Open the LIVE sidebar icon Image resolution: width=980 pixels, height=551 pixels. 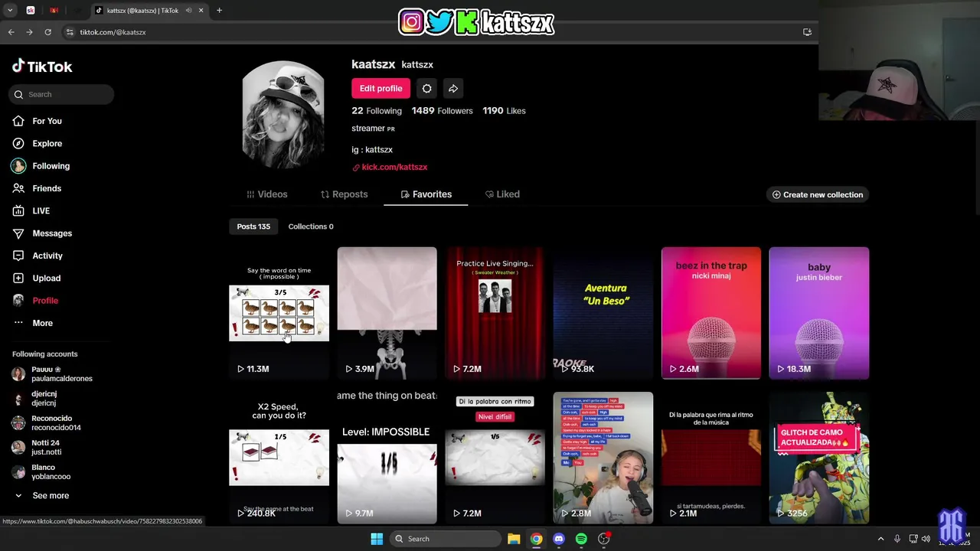pyautogui.click(x=18, y=210)
